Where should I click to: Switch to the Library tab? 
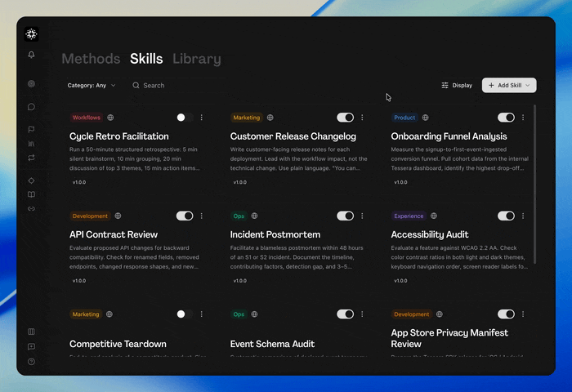(x=197, y=59)
